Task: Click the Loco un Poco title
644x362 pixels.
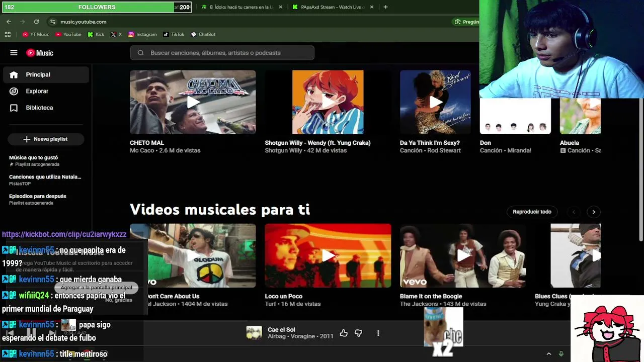Action: pyautogui.click(x=283, y=296)
